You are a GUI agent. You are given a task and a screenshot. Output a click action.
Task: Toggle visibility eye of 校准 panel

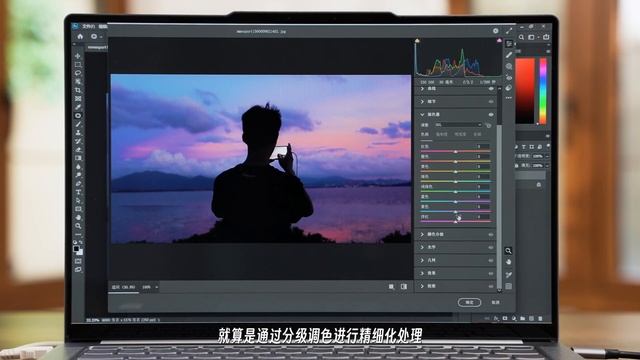coord(491,287)
